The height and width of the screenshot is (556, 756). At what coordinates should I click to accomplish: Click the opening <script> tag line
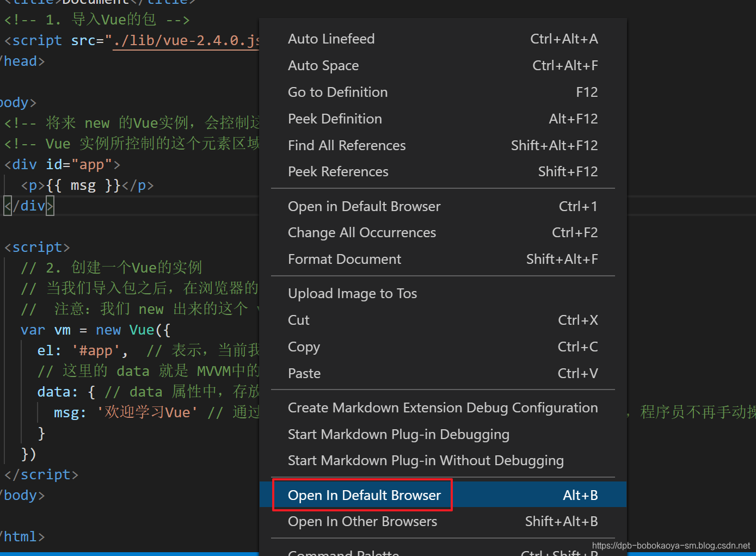(37, 248)
